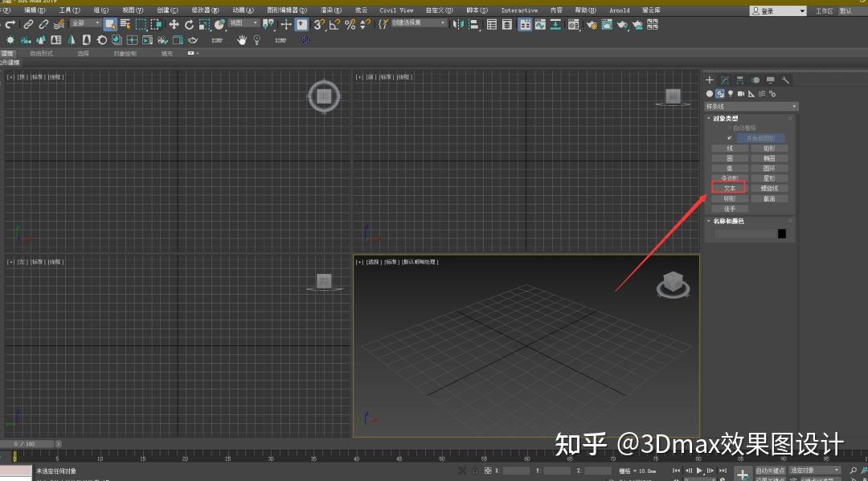
Task: Click the 文本 Text shape button
Action: pyautogui.click(x=729, y=187)
